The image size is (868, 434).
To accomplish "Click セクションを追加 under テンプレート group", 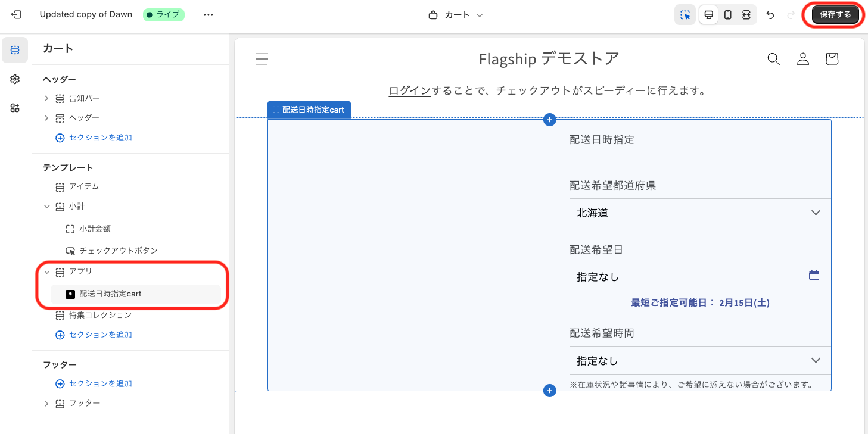I will (x=94, y=335).
